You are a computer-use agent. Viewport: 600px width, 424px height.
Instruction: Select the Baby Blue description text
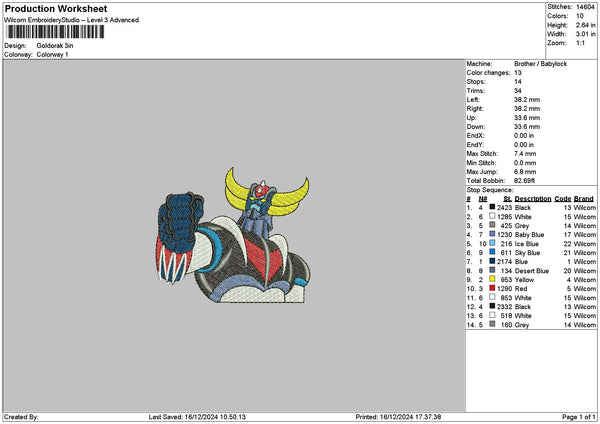(x=529, y=235)
